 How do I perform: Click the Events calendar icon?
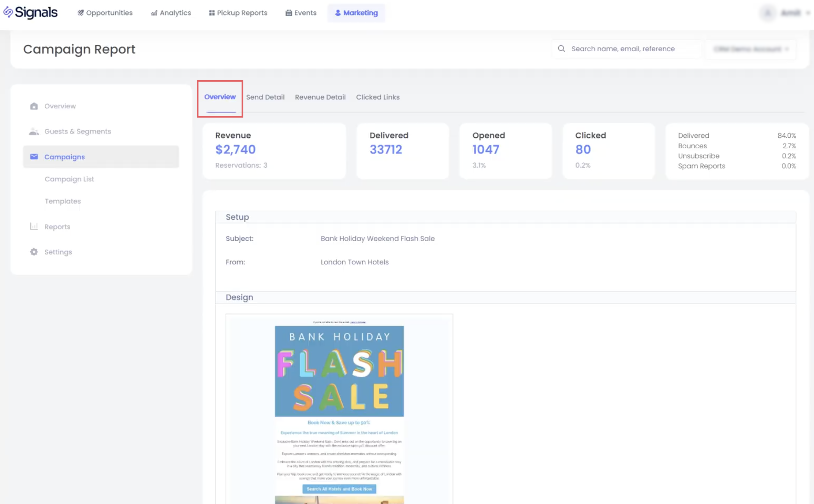click(x=288, y=13)
